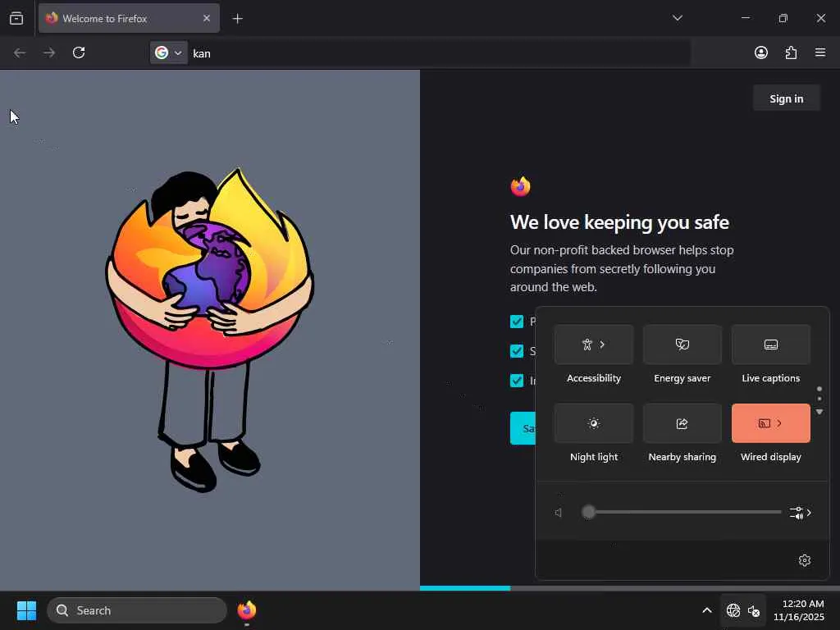Uncheck the first onboarding checkbox
Screen dimensions: 840x630
tap(517, 322)
